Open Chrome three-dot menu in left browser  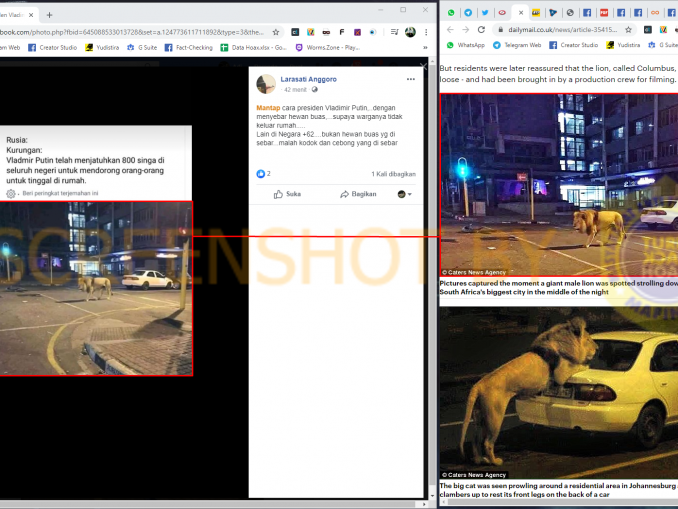click(x=426, y=32)
